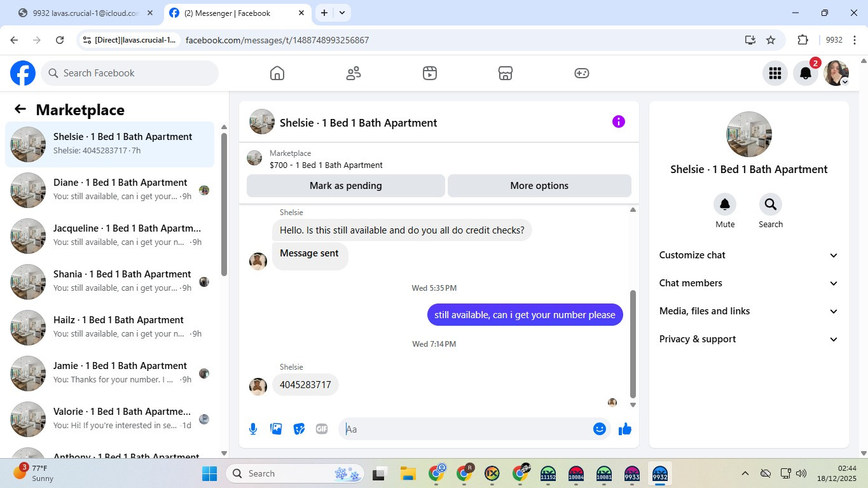Viewport: 868px width, 488px height.
Task: Expand the Chat members section
Action: pos(749,283)
